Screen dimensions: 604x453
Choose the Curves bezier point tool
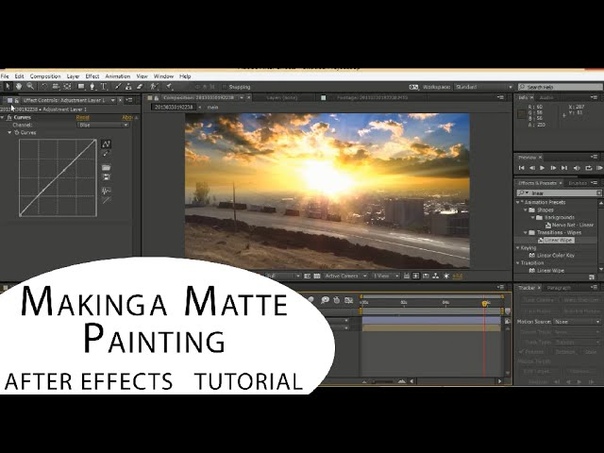pyautogui.click(x=106, y=144)
